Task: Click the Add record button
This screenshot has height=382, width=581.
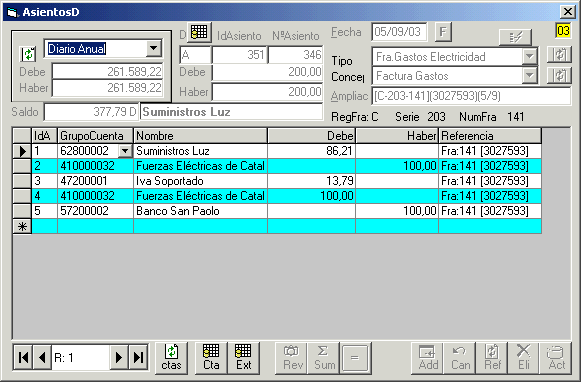Action: click(x=428, y=358)
